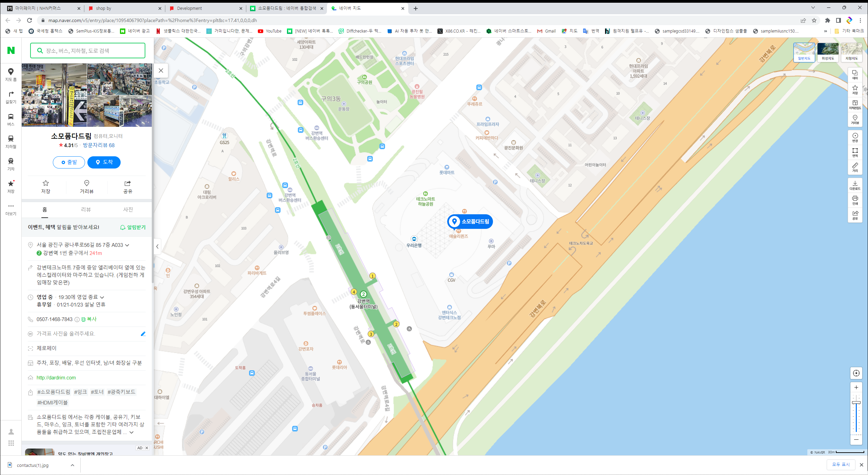Select the 거리 distance ruler tool
The width and height of the screenshot is (868, 475).
[x=855, y=167]
